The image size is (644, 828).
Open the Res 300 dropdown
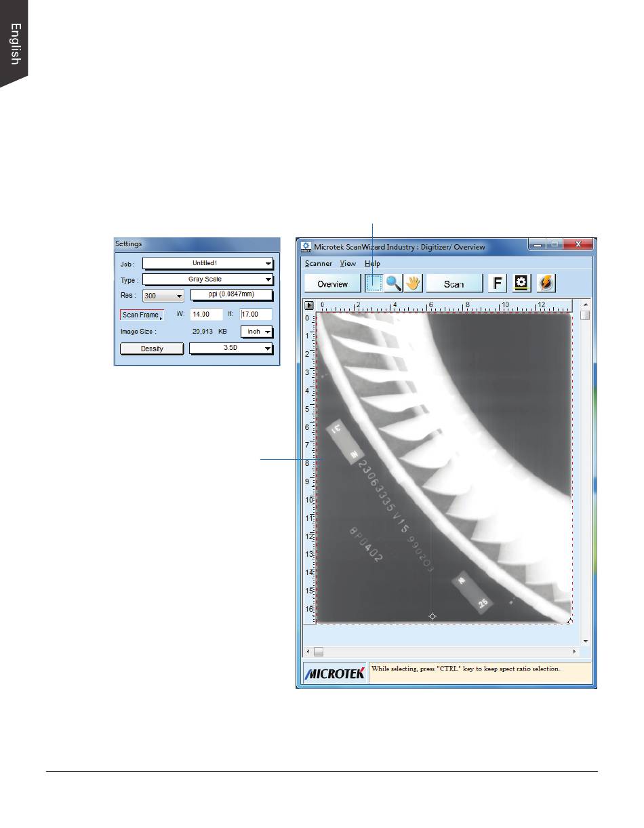pos(163,296)
